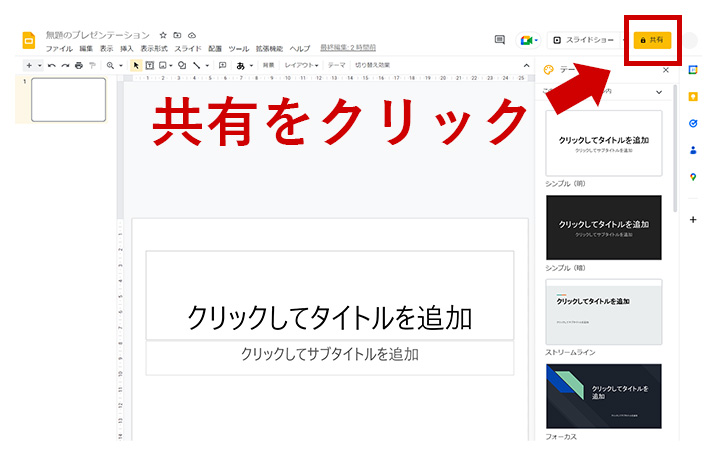
Task: Open the input tools dropdown arrow
Action: (x=251, y=66)
